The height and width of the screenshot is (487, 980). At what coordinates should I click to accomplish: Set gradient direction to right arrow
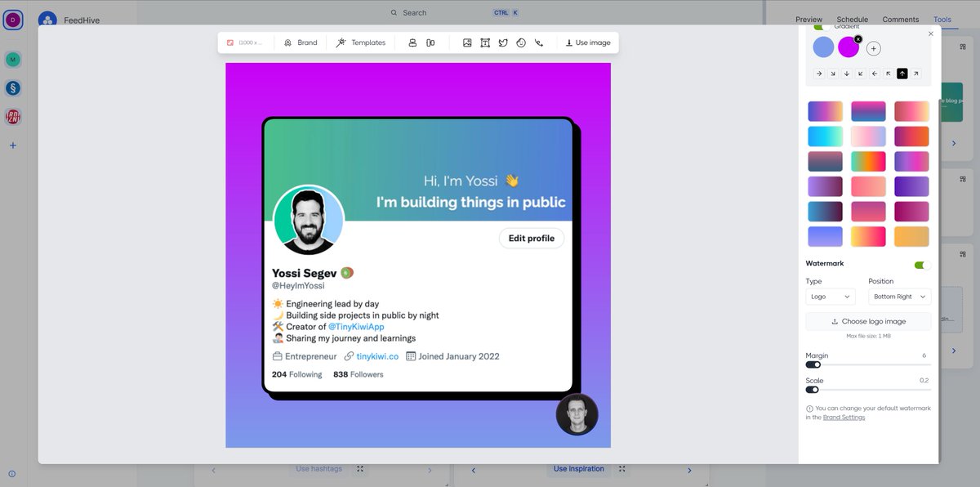819,74
